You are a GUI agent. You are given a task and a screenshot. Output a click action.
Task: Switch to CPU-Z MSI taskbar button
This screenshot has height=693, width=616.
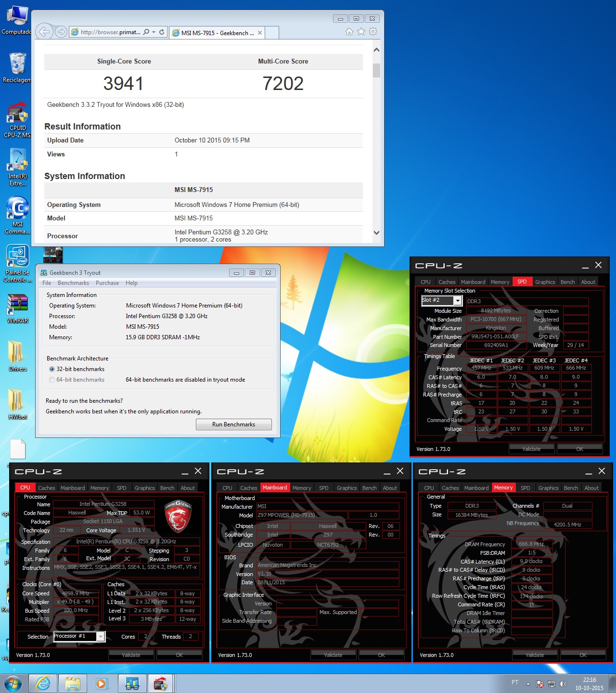[x=160, y=683]
